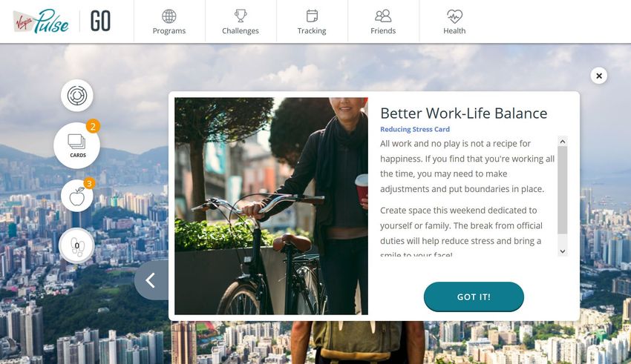Screen dimensions: 631x364
Task: Click the bicycle woman card image
Action: tap(271, 206)
